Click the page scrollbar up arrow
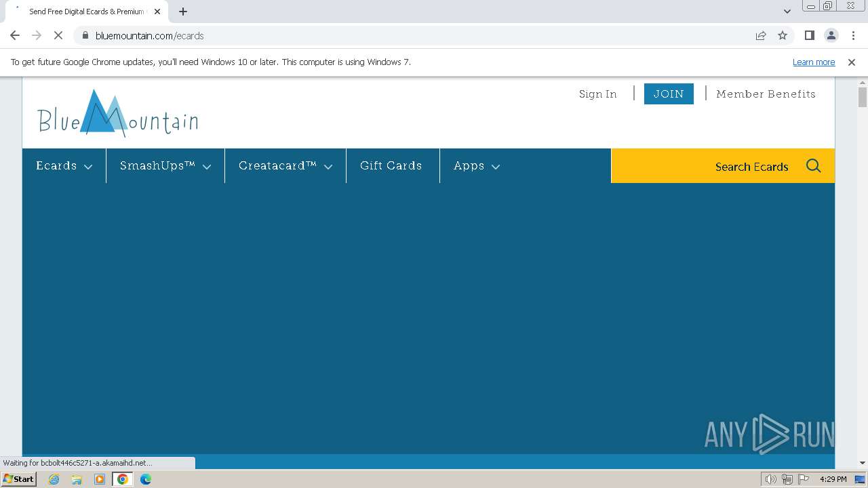 863,83
